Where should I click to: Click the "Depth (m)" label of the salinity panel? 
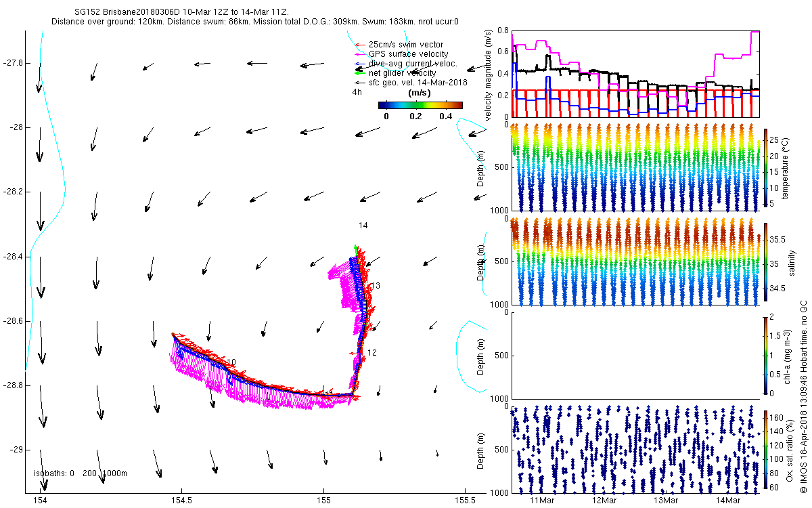pos(481,262)
